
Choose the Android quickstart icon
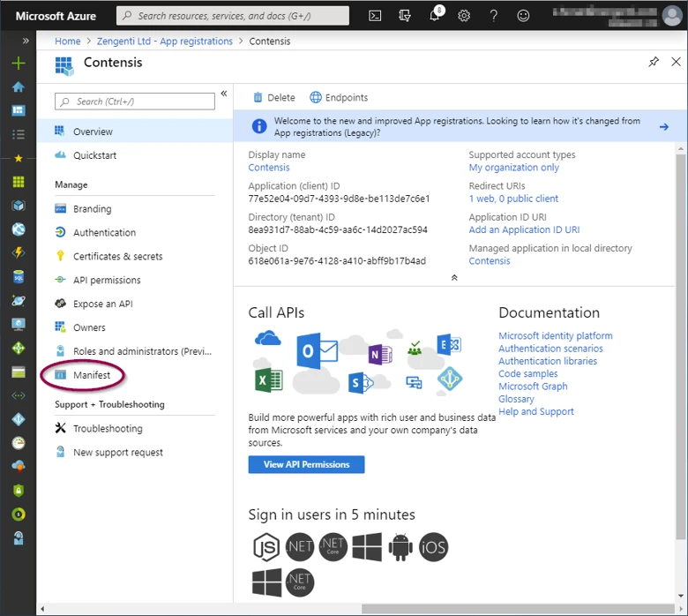(400, 546)
